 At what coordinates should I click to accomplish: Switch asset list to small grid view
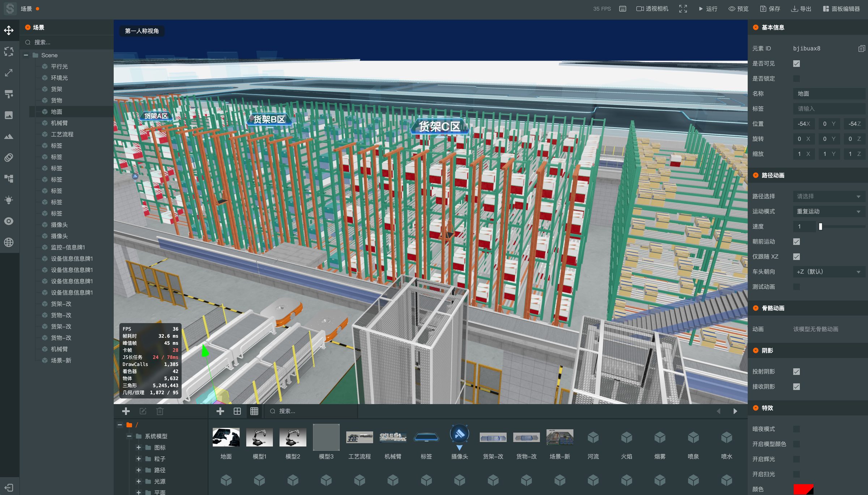pos(254,411)
